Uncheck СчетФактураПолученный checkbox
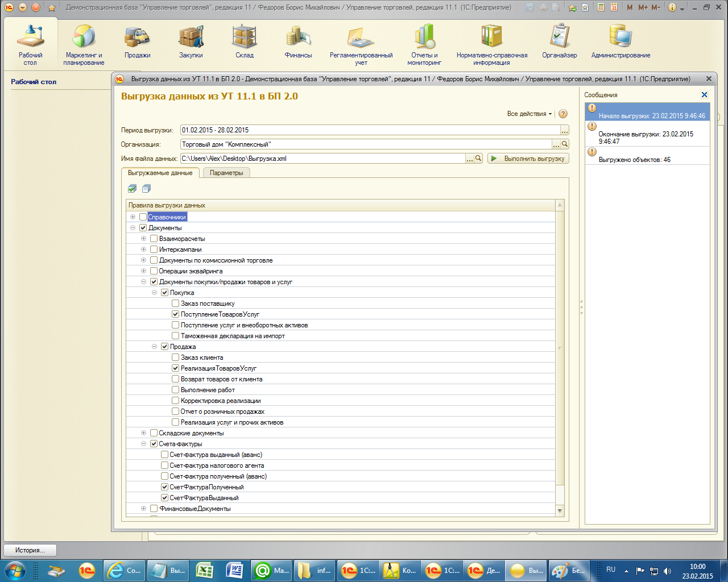728x582 pixels. tap(165, 487)
